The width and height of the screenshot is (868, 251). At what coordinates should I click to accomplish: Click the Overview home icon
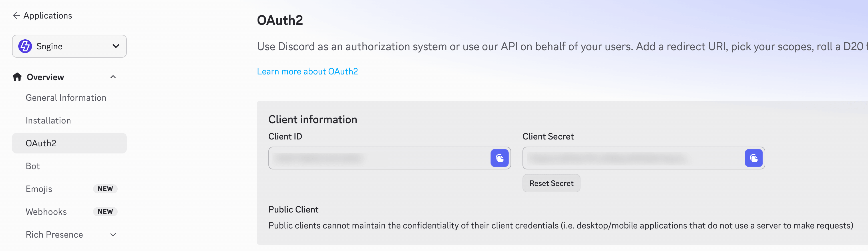coord(17,77)
